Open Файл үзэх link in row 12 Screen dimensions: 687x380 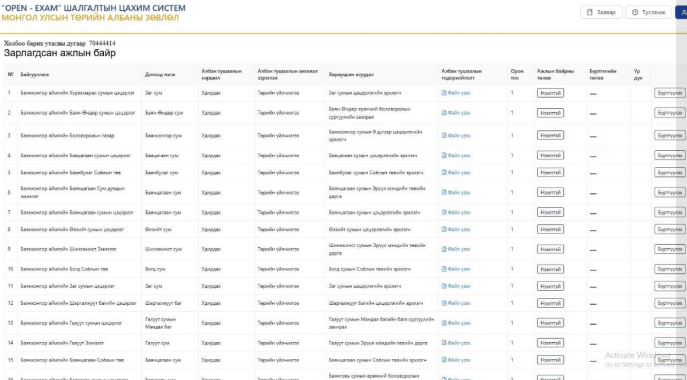click(456, 303)
